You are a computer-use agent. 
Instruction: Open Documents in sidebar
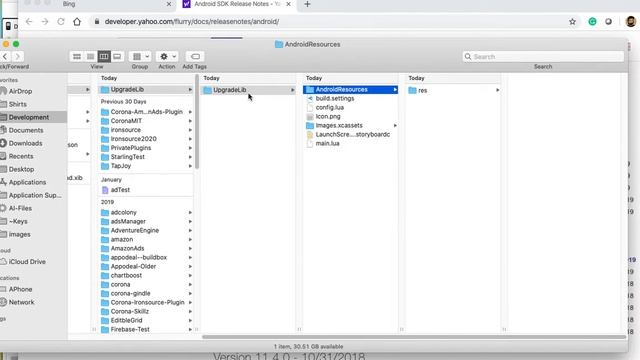click(x=26, y=130)
